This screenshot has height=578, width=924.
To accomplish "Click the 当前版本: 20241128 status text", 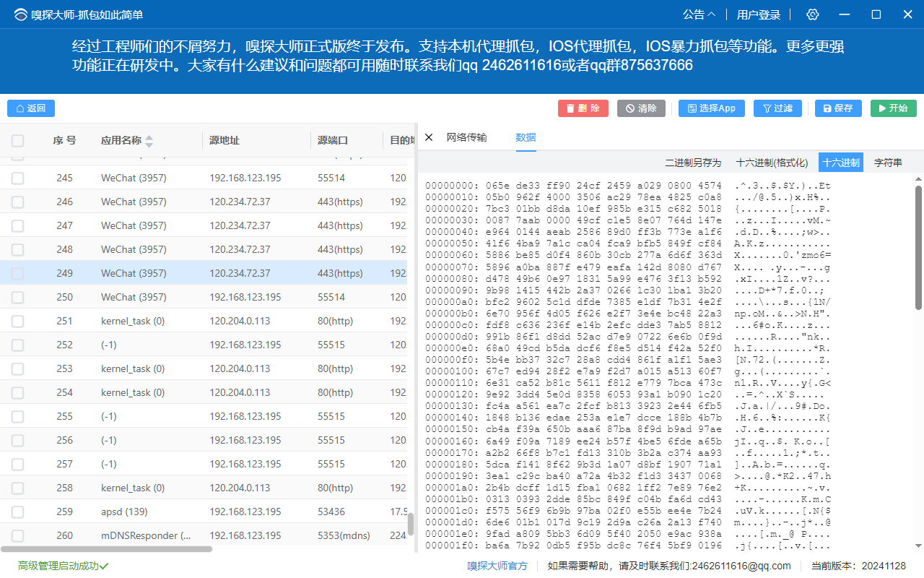I will point(858,566).
